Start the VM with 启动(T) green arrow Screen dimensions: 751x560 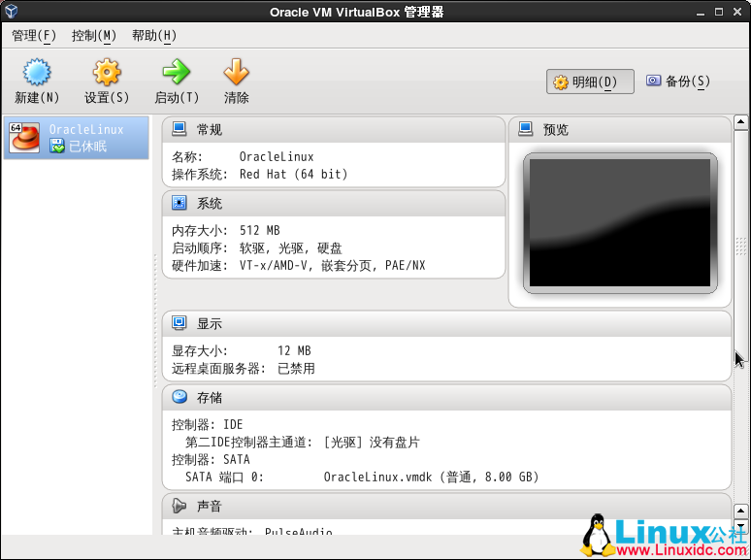coord(176,73)
